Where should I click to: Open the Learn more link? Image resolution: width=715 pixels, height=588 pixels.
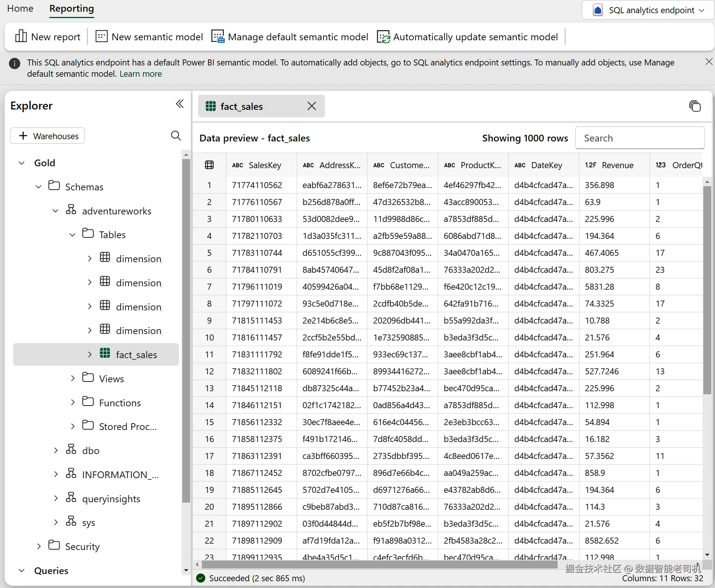pyautogui.click(x=141, y=74)
